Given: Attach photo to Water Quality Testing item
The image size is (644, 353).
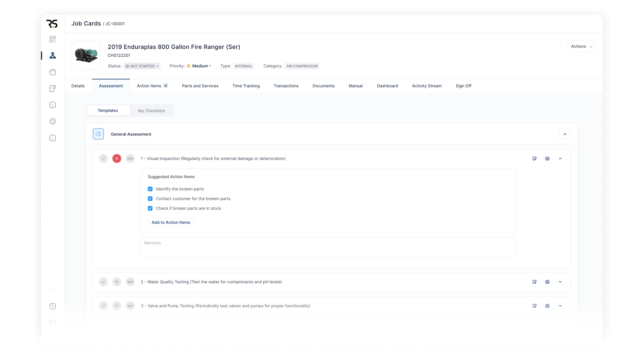Looking at the screenshot, I should click(547, 282).
